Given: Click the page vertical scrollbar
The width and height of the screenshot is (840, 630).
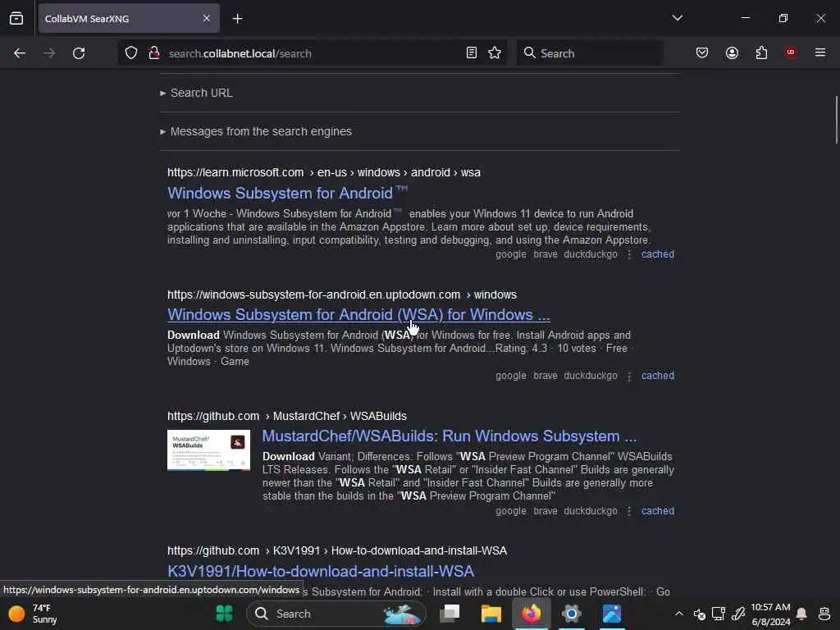Looking at the screenshot, I should tap(836, 120).
